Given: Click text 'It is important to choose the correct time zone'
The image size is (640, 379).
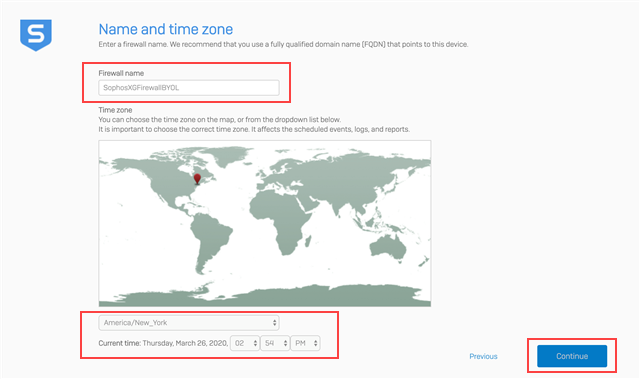Looking at the screenshot, I should click(x=173, y=129).
